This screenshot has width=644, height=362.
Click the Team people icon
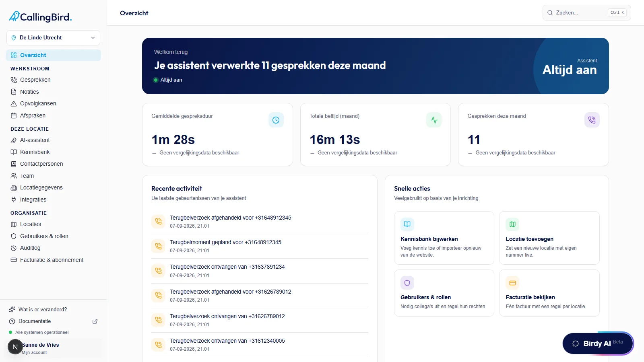pos(14,176)
